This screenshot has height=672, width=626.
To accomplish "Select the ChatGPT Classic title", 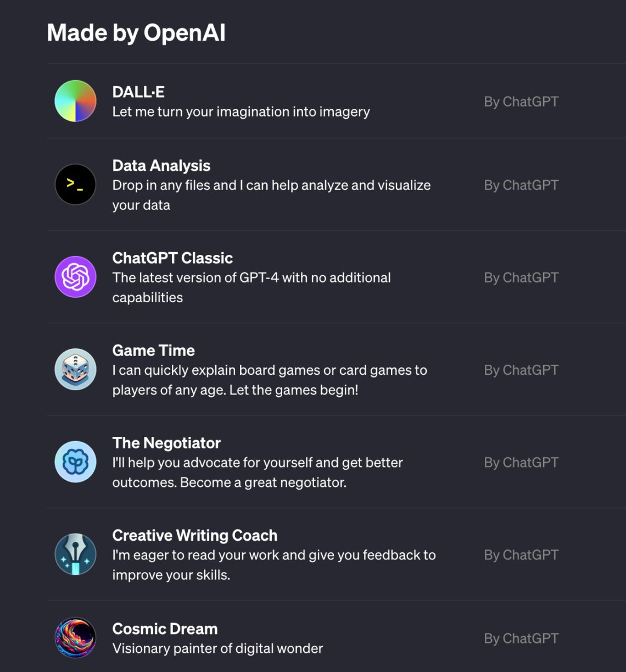I will (172, 258).
